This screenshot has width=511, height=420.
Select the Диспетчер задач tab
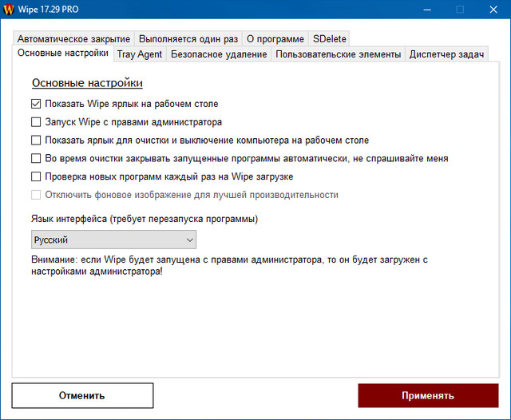pyautogui.click(x=448, y=54)
